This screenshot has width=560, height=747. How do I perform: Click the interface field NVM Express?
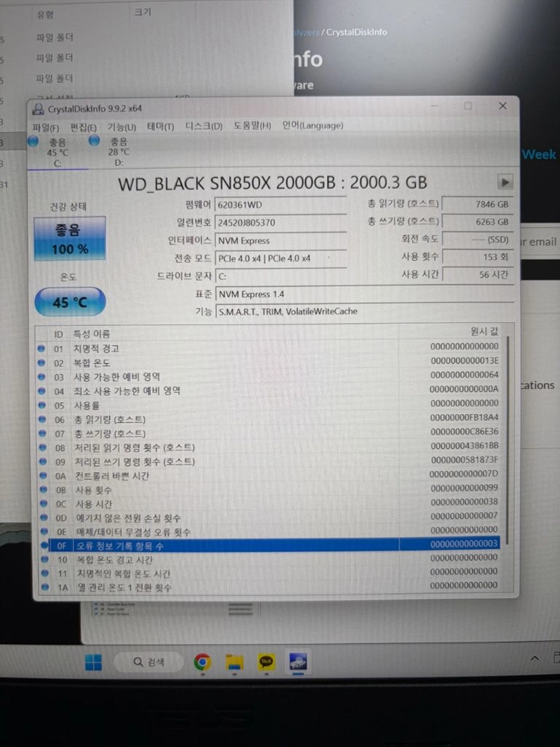point(281,241)
